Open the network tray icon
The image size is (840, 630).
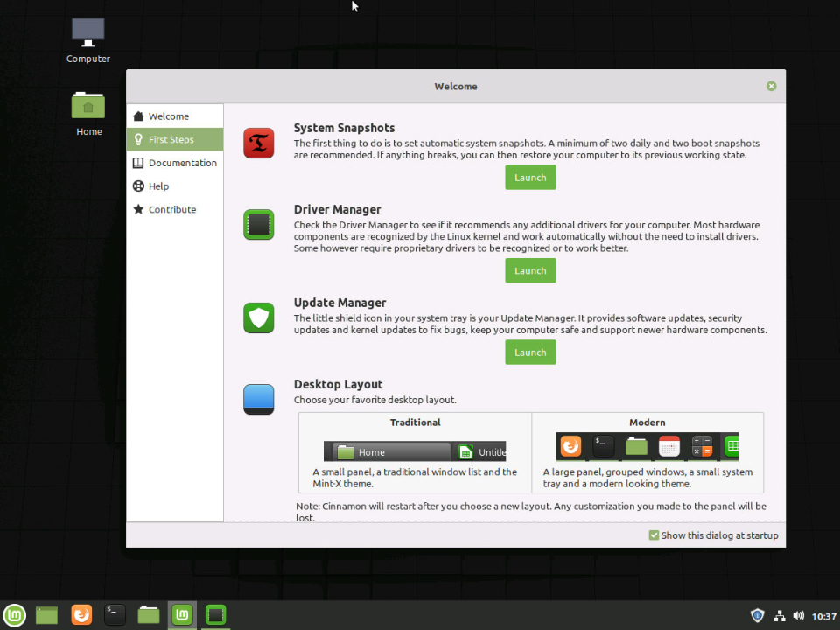coord(780,616)
